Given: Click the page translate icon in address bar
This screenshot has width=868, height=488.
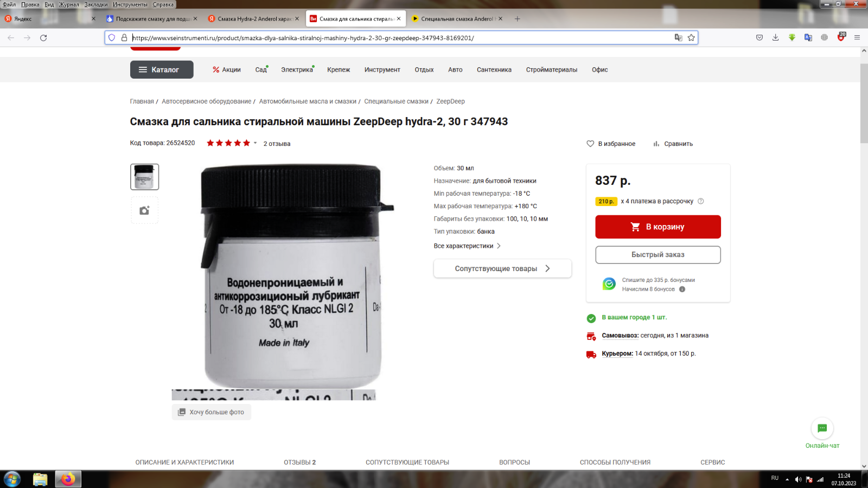Looking at the screenshot, I should 678,37.
